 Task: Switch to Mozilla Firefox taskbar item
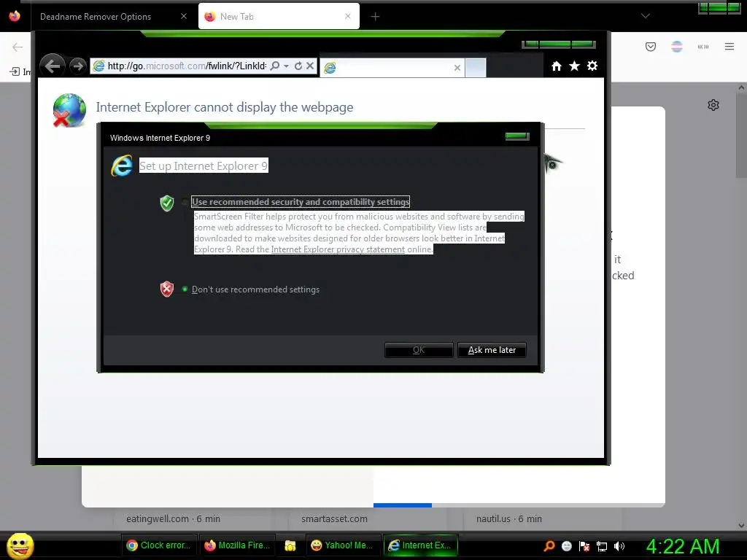coord(237,545)
